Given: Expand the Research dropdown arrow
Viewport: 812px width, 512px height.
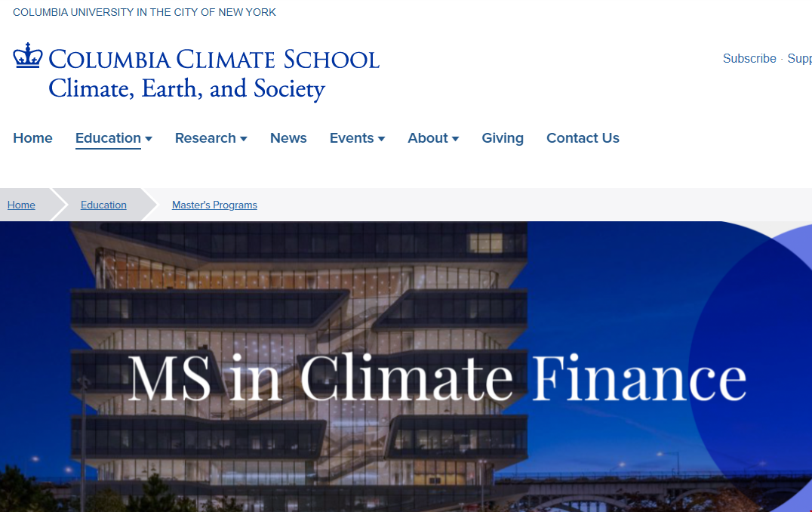Looking at the screenshot, I should [244, 139].
